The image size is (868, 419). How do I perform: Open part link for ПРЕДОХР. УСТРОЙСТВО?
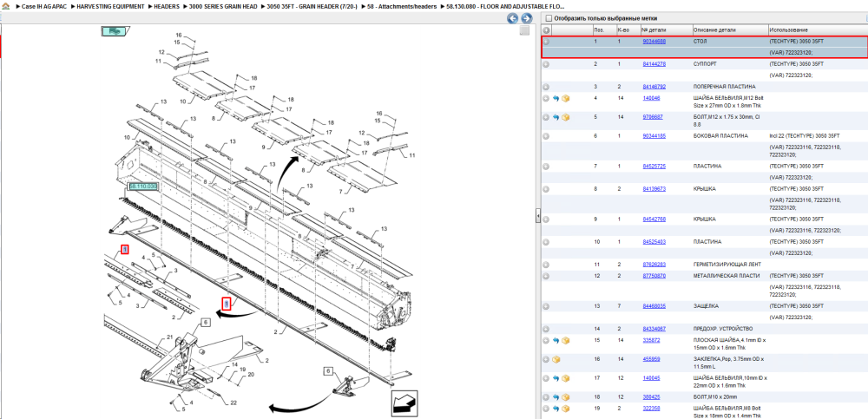654,329
